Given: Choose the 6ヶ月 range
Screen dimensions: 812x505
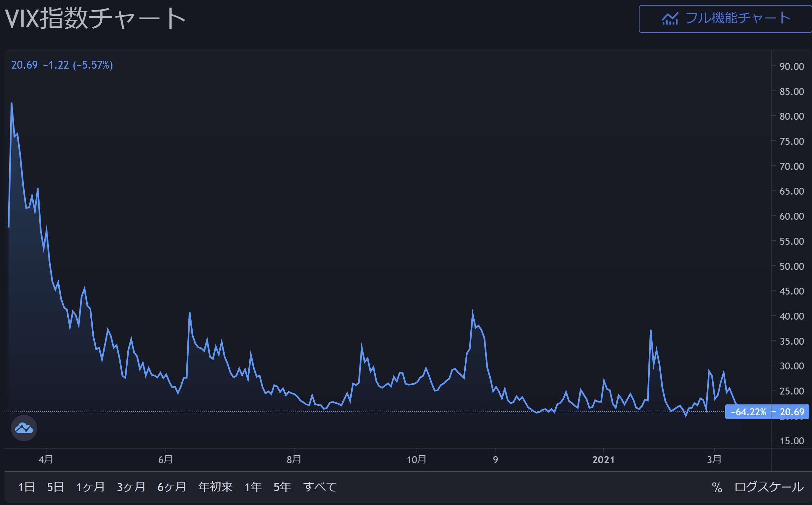Looking at the screenshot, I should coord(172,487).
